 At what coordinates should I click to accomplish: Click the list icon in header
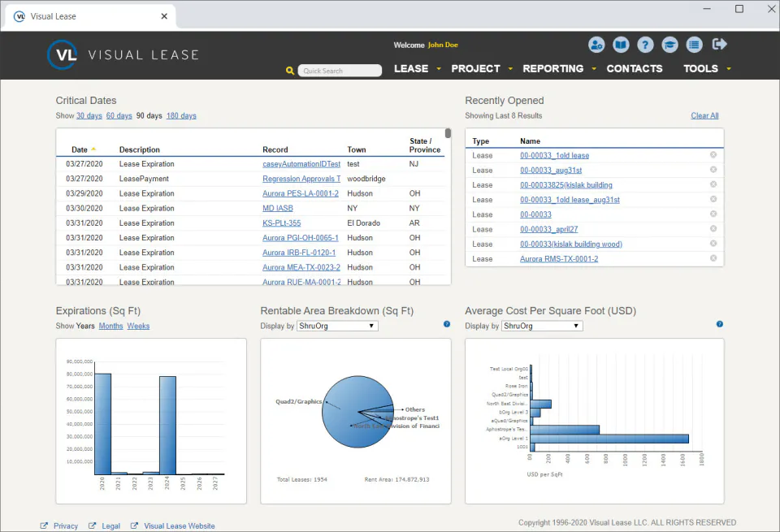[x=694, y=45]
